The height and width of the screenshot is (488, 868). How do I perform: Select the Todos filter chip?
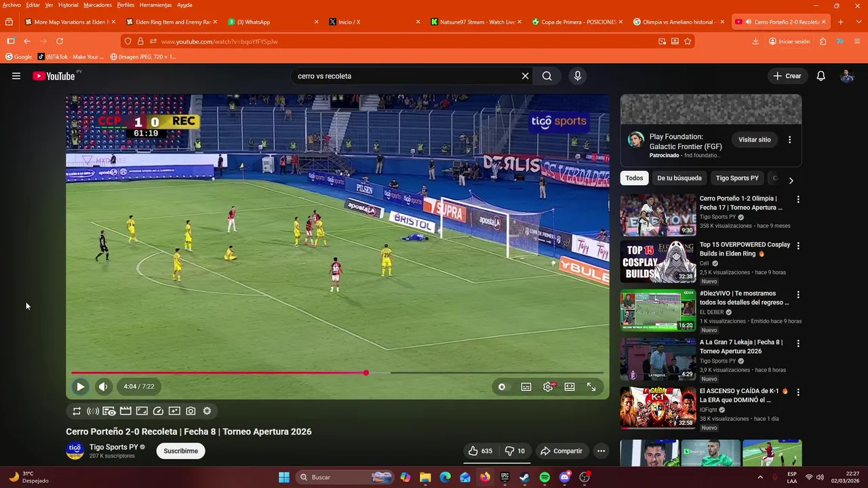[634, 178]
